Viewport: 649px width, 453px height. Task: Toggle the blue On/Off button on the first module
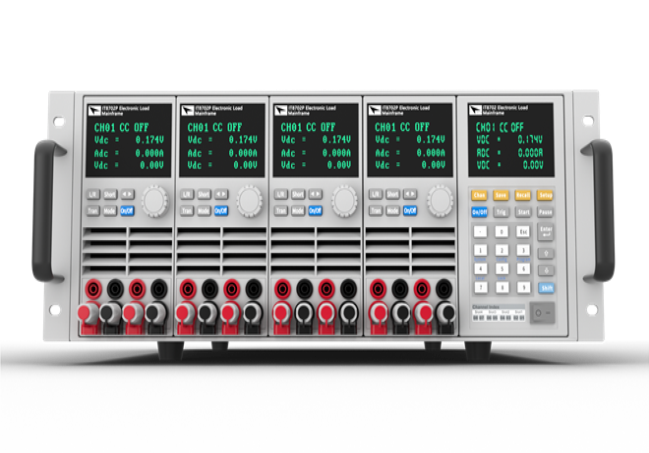click(127, 211)
